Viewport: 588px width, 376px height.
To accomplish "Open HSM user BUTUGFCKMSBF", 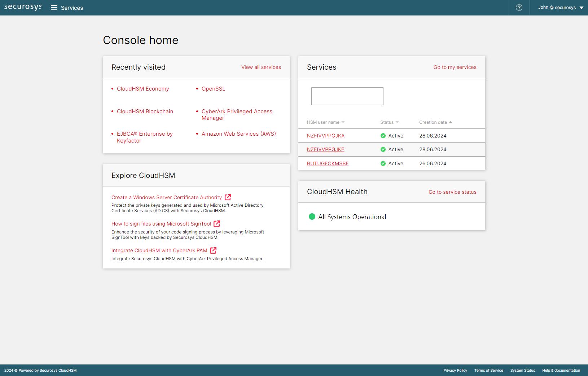I will pyautogui.click(x=328, y=163).
